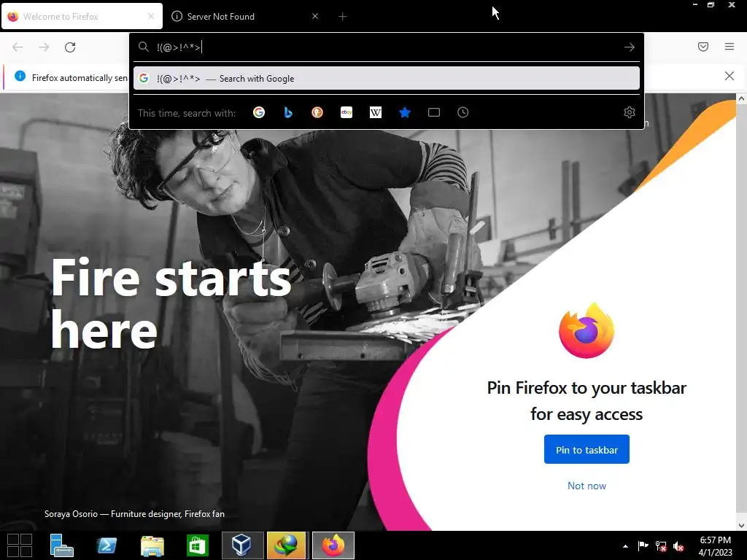The image size is (747, 560).
Task: Search with Wikipedia icon
Action: [x=376, y=112]
